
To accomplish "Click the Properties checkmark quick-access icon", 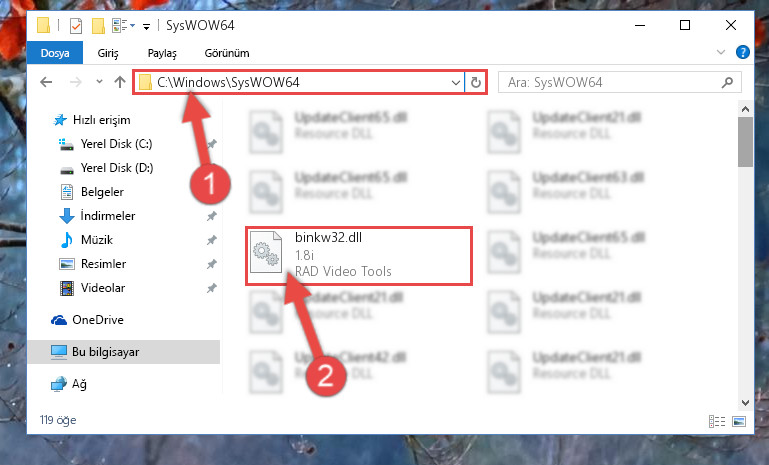I will coord(76,26).
